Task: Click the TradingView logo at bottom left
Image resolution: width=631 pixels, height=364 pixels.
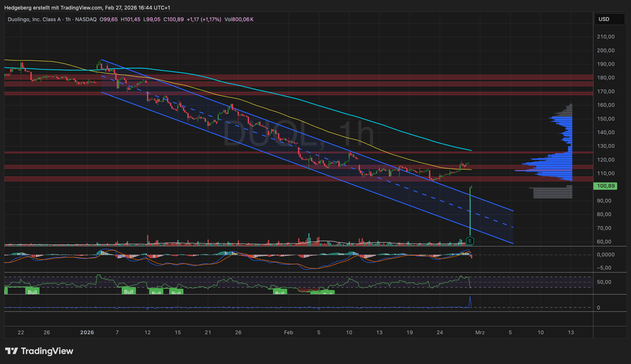Action: click(x=39, y=351)
